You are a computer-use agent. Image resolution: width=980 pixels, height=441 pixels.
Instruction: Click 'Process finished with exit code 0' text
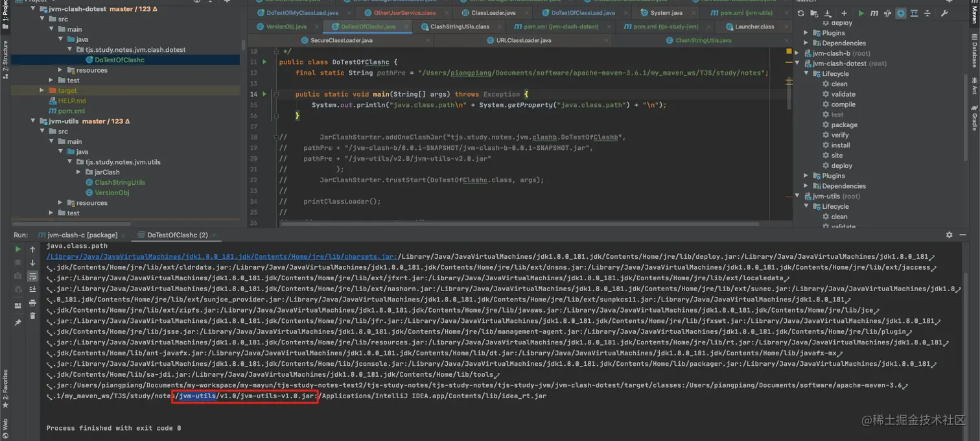[113, 428]
